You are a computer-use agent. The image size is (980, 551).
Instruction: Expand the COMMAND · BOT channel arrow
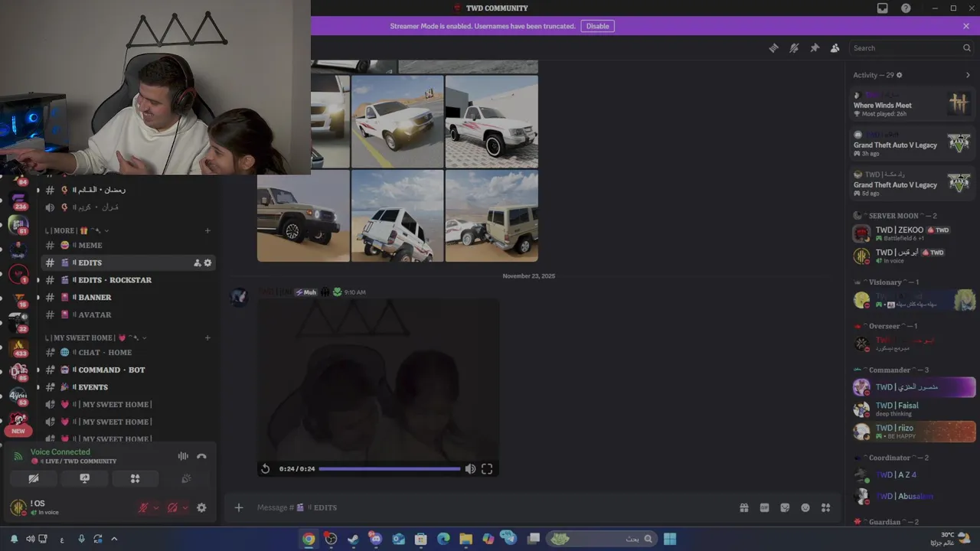38,370
